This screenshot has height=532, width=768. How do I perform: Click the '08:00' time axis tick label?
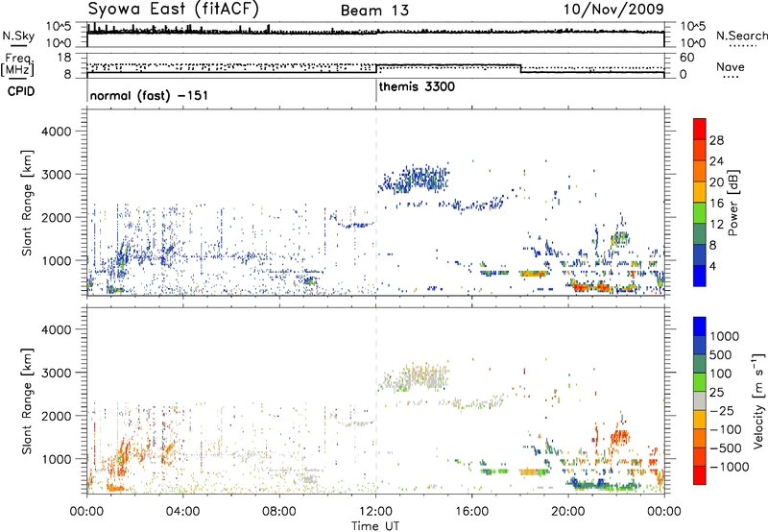tap(279, 512)
